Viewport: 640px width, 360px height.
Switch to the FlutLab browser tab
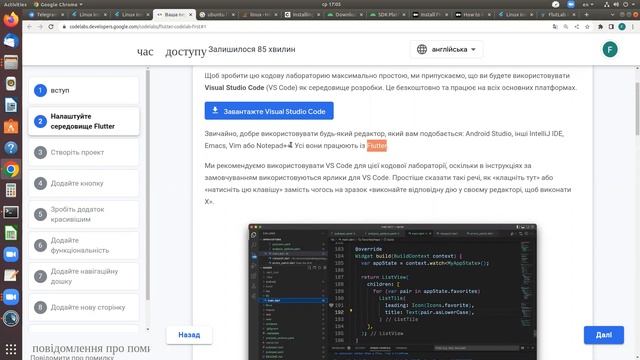point(557,14)
